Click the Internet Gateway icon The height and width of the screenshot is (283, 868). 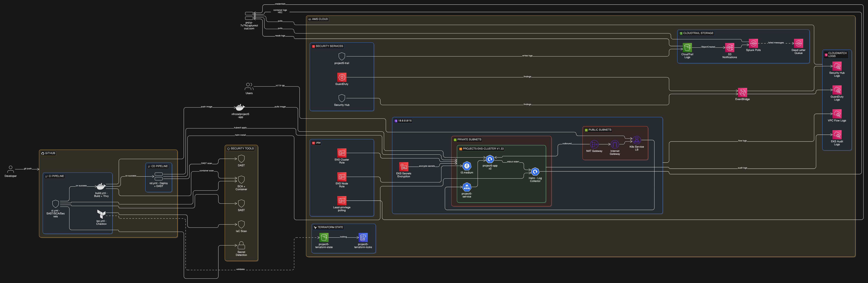click(x=615, y=144)
